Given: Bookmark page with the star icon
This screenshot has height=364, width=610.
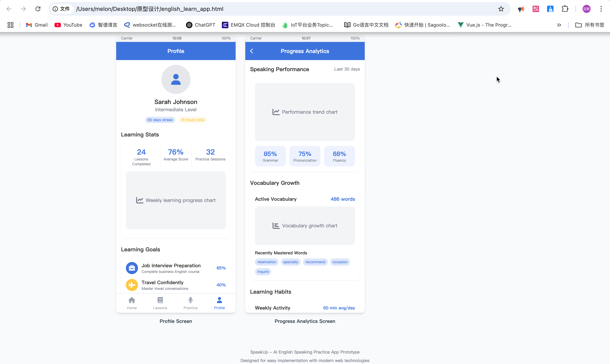Looking at the screenshot, I should click(x=501, y=9).
